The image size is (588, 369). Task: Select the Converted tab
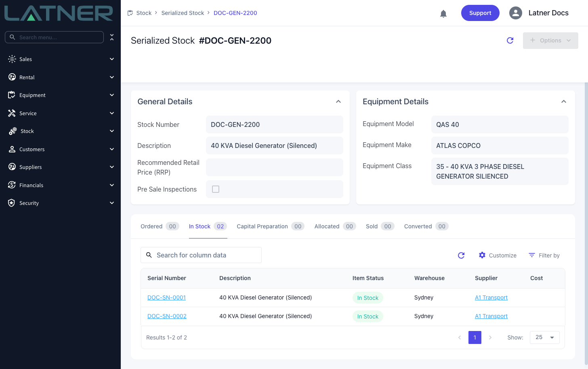pyautogui.click(x=426, y=226)
